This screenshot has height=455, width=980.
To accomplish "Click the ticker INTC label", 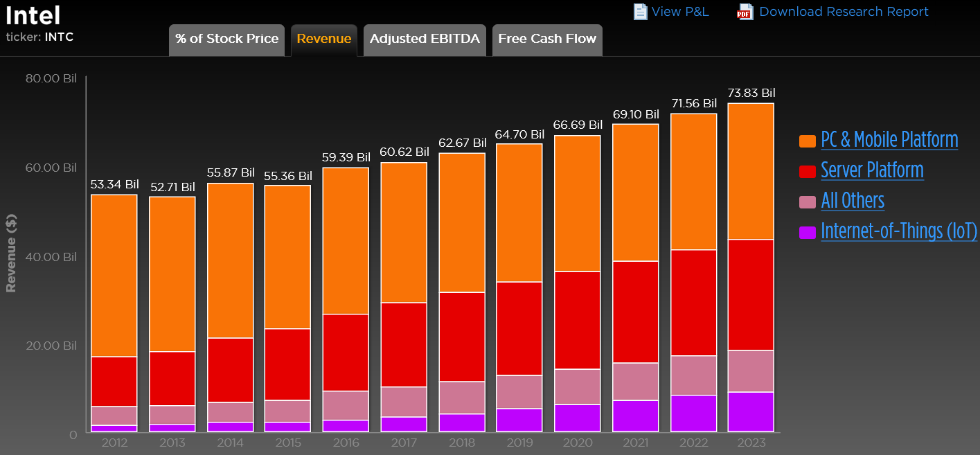I will tap(39, 37).
